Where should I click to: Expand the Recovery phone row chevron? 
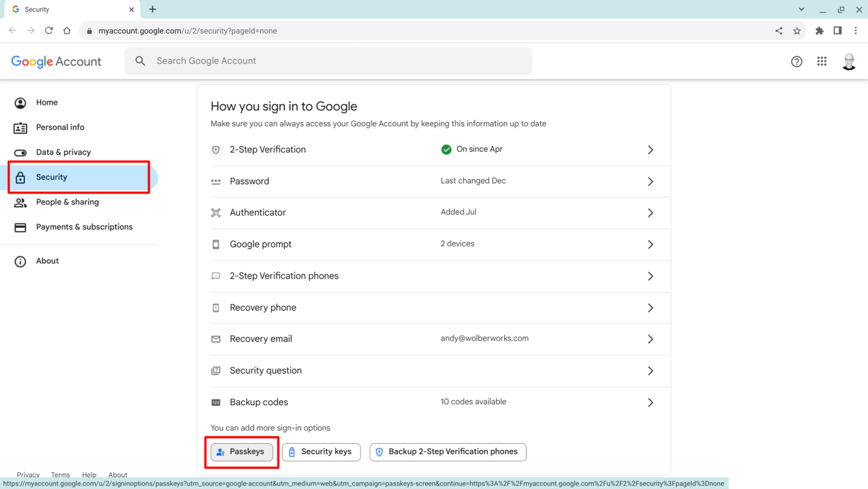[650, 308]
